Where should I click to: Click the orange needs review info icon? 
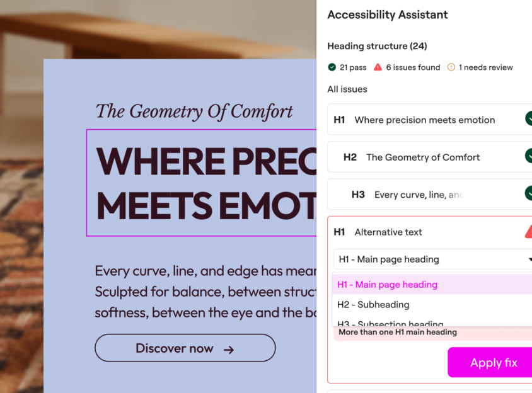451,67
